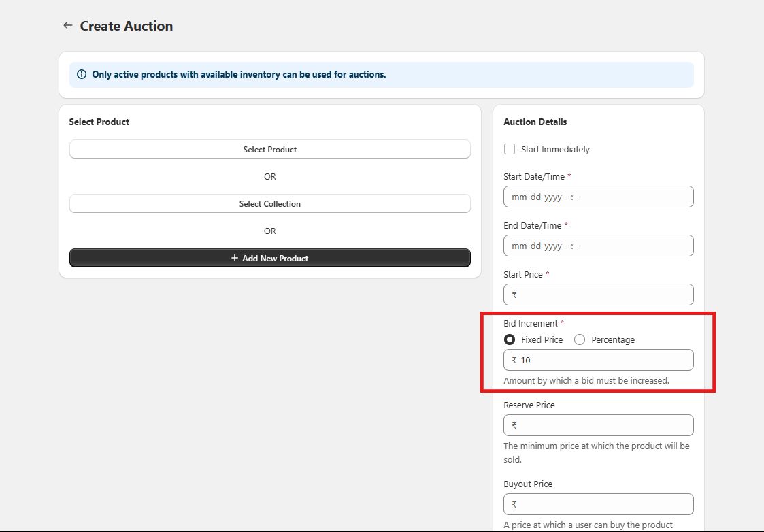Viewport: 764px width, 532px height.
Task: Choose the Percentage bid increment option
Action: coord(580,339)
